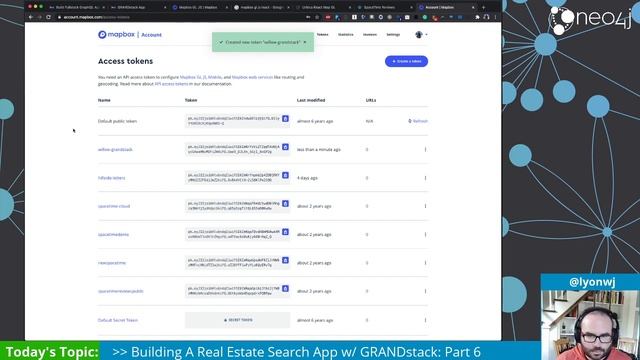Open the browser extensions puzzle icon
640x360 pixels.
click(x=477, y=17)
